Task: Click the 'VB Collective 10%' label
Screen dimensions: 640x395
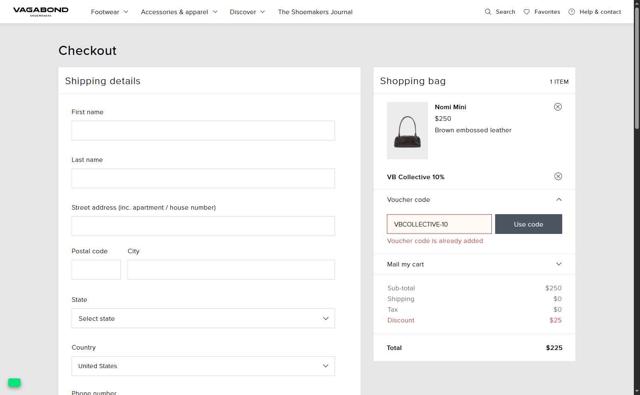Action: 416,177
